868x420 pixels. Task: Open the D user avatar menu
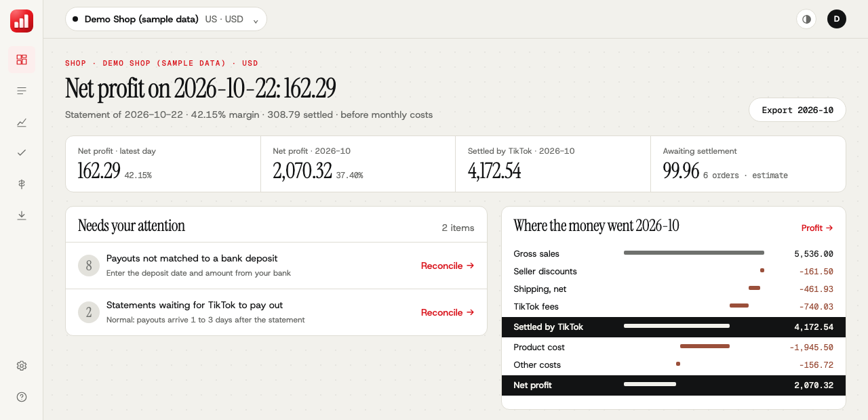[x=837, y=19]
